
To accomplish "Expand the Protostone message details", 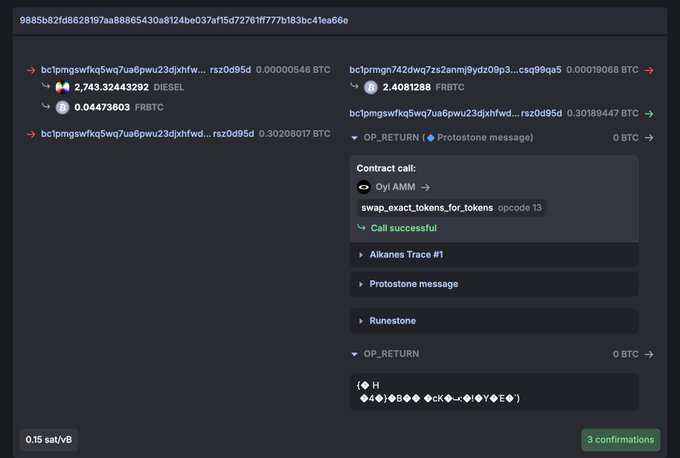I will coord(494,284).
